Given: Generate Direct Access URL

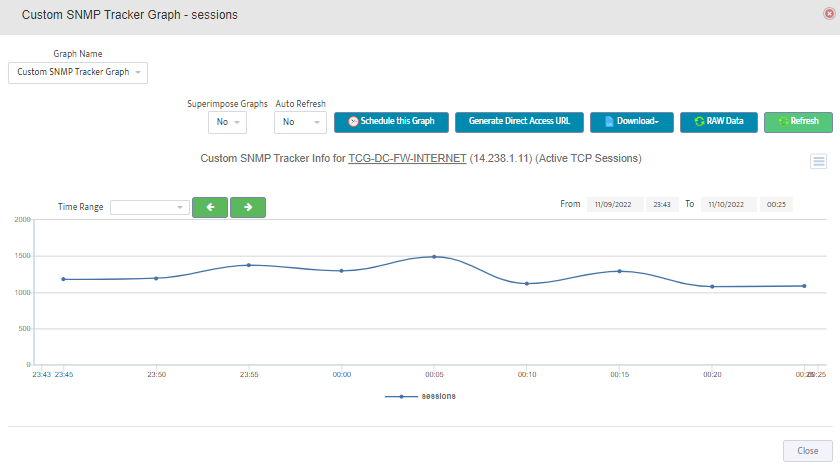Looking at the screenshot, I should [x=519, y=122].
